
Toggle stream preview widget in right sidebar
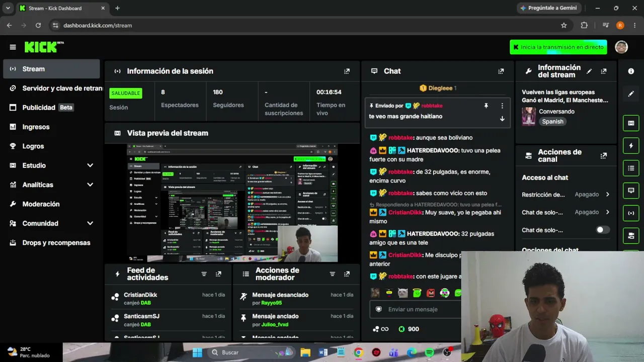(631, 123)
